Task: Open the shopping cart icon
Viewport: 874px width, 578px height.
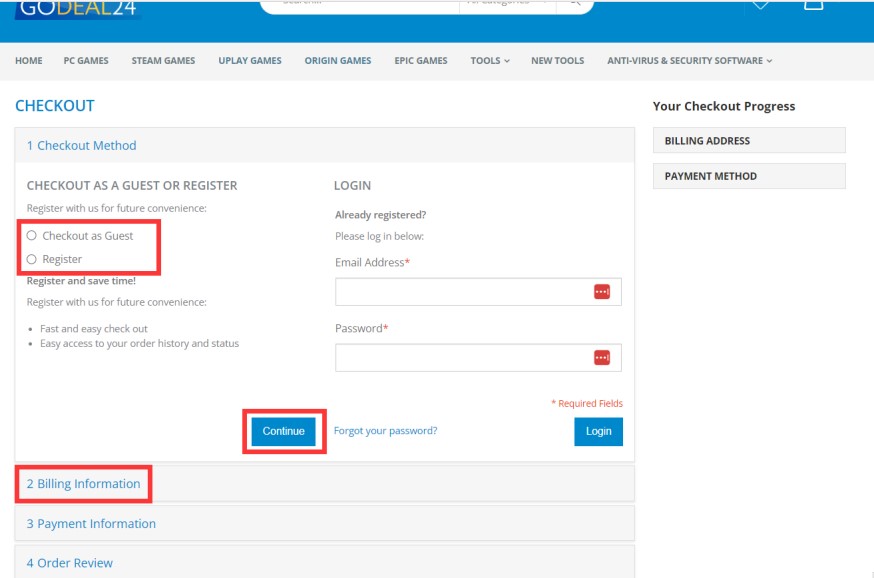Action: pos(813,5)
